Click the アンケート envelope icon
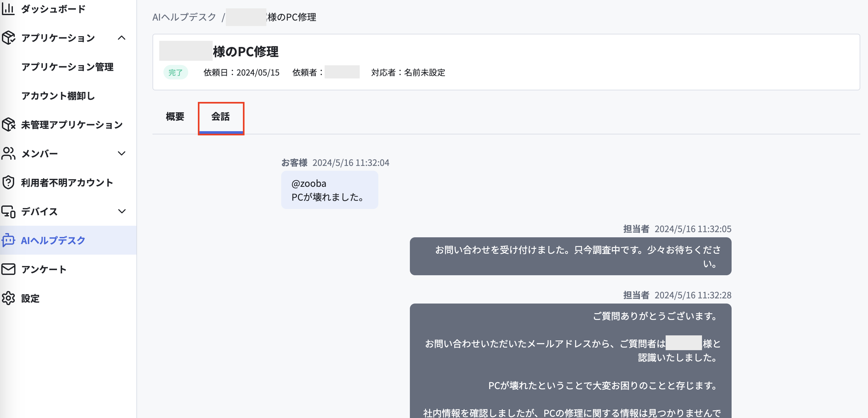 (x=8, y=269)
